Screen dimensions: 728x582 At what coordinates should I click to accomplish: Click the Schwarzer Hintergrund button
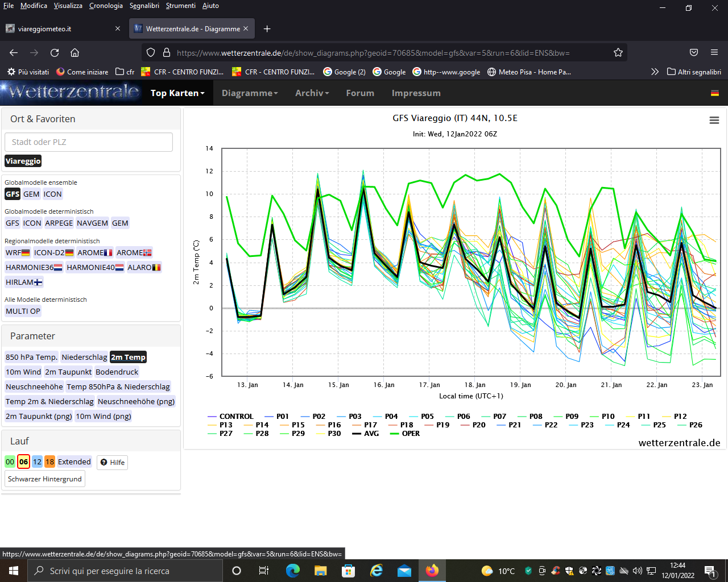tap(45, 479)
